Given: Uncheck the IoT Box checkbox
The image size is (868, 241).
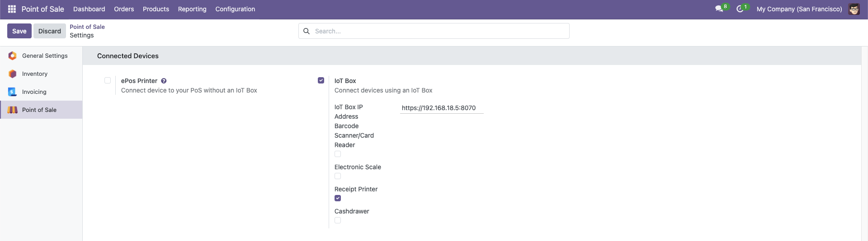Looking at the screenshot, I should [321, 80].
